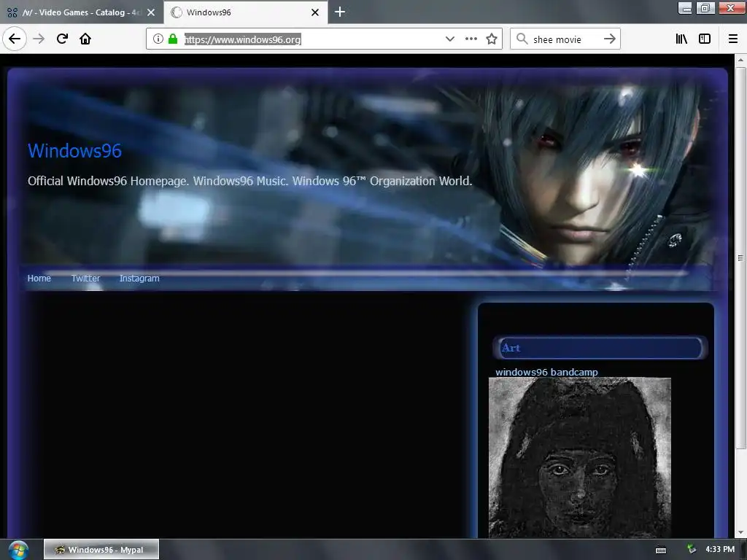Click the site tagline text
Screen dimensions: 747x560
(250, 181)
